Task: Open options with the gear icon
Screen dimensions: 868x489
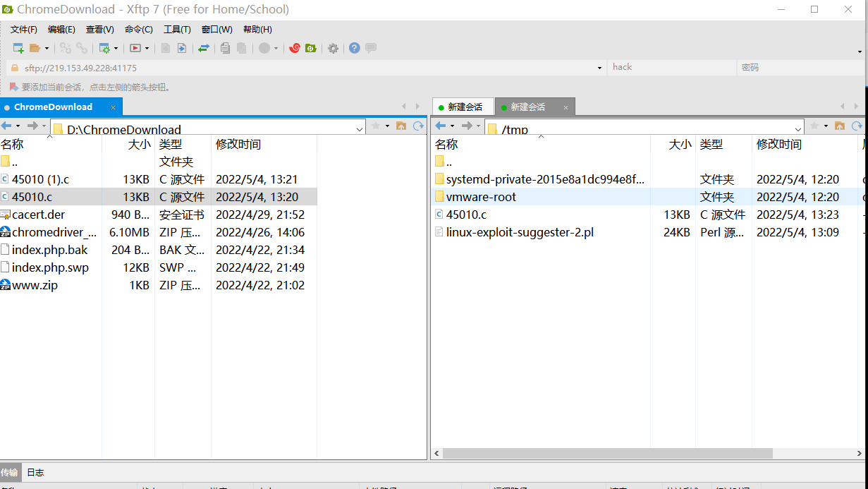Action: click(333, 48)
